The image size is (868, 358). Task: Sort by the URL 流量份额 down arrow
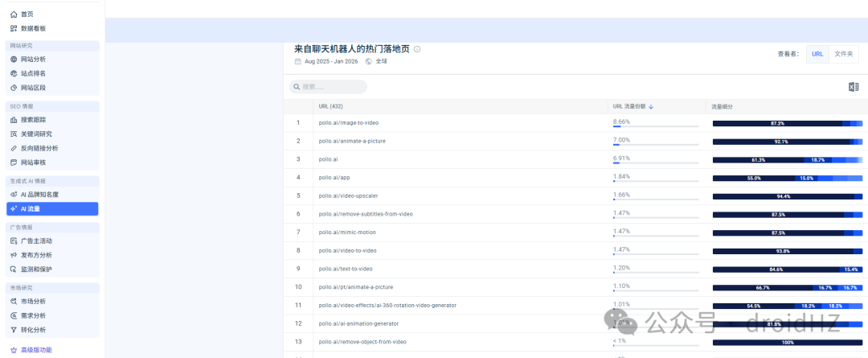pos(651,107)
